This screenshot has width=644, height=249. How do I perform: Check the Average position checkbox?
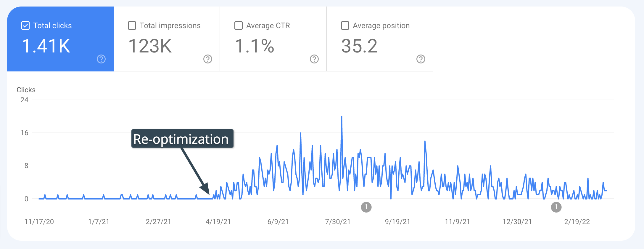[345, 25]
